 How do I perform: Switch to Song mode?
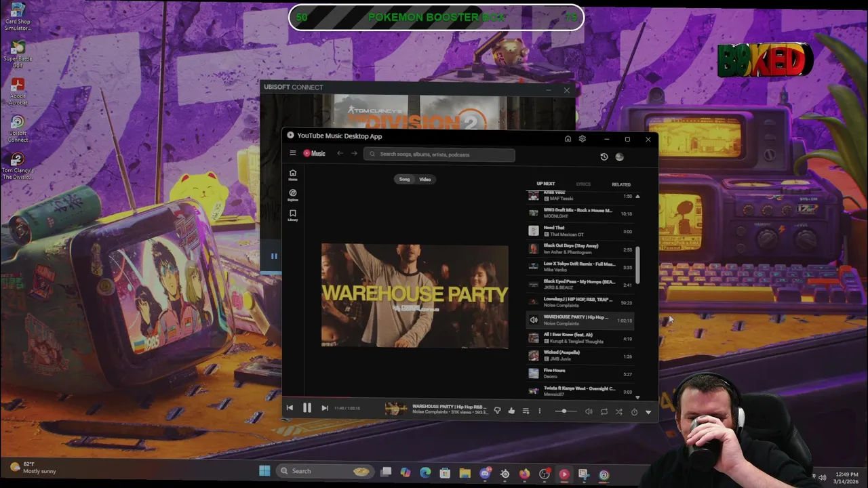(x=404, y=179)
